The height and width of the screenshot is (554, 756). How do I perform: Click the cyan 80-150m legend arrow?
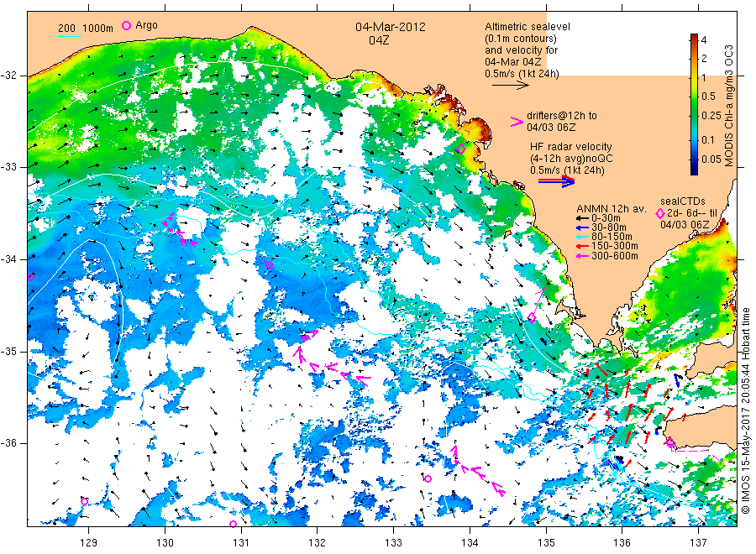pyautogui.click(x=583, y=237)
